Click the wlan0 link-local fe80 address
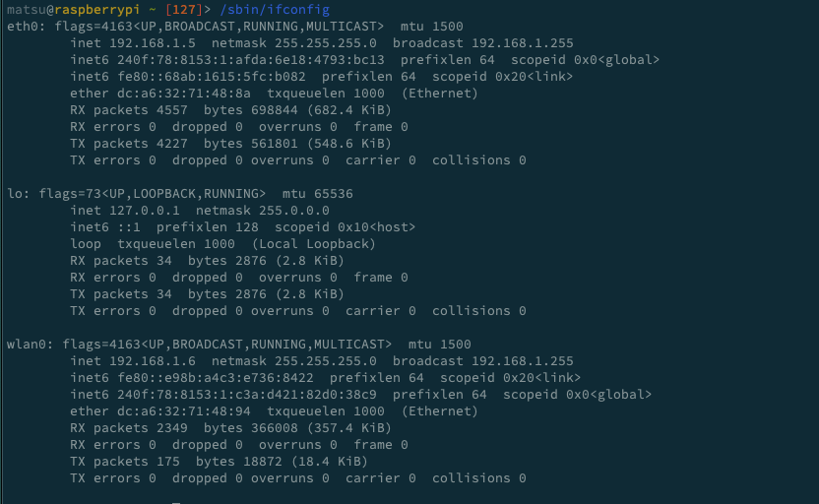The height and width of the screenshot is (504, 819). tap(216, 377)
